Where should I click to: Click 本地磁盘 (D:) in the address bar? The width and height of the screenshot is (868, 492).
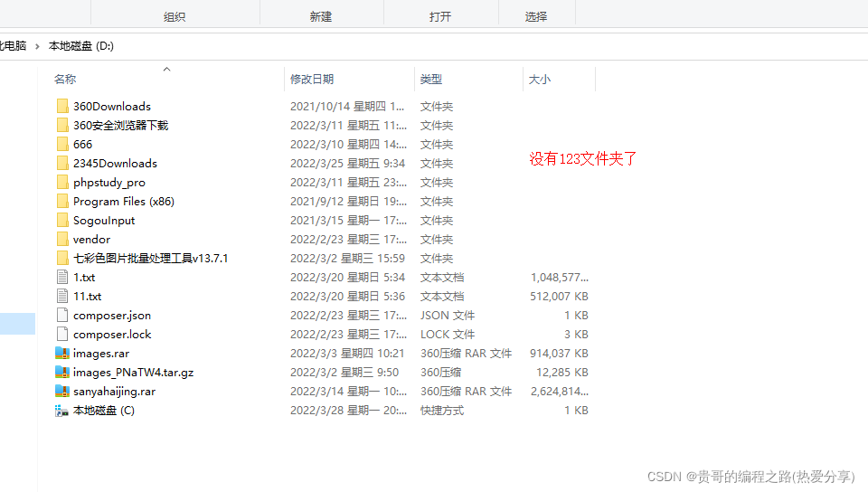pyautogui.click(x=80, y=46)
